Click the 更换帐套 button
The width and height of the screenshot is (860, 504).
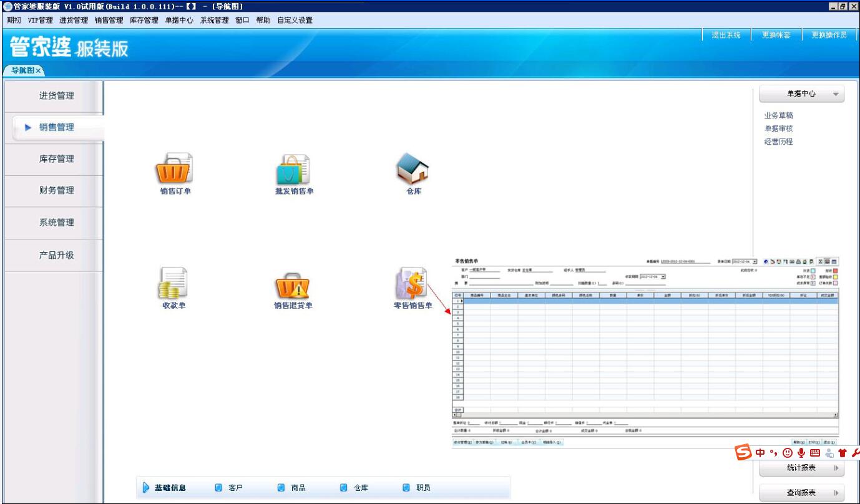pos(776,35)
